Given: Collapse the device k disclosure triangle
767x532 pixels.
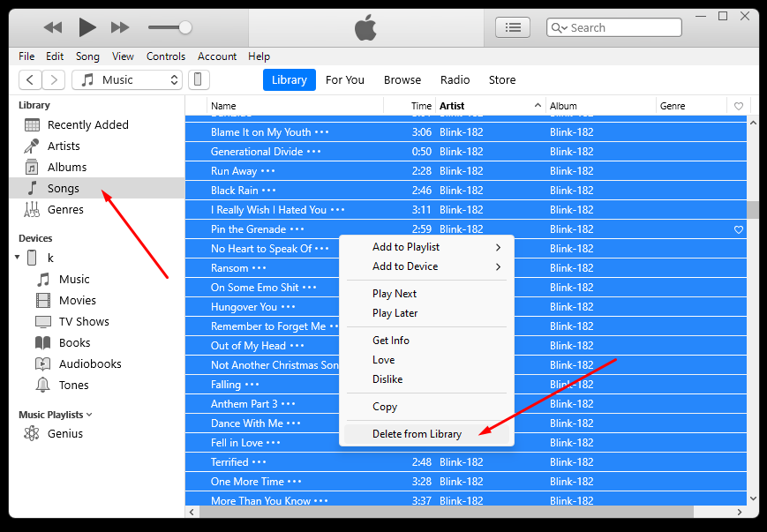Looking at the screenshot, I should tap(17, 258).
